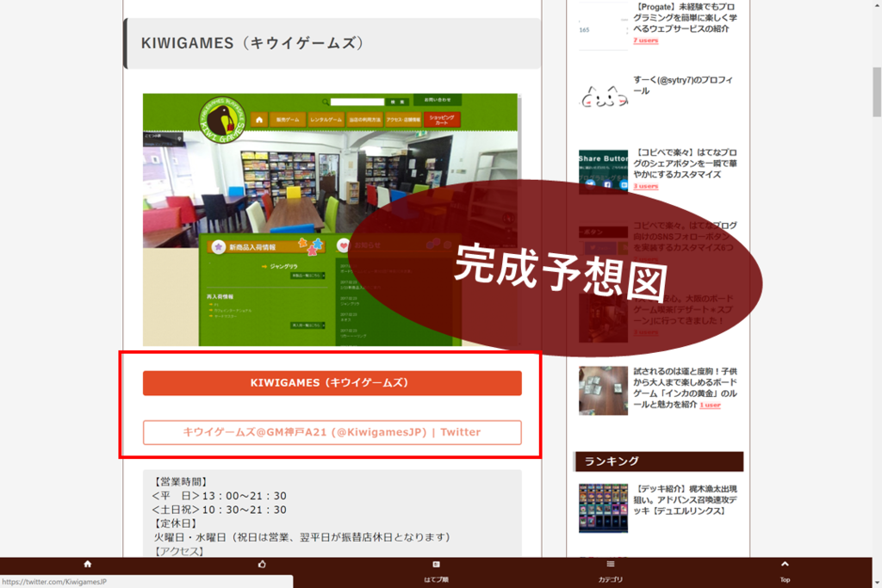The width and height of the screenshot is (882, 588).
Task: Click the scrollbar down arrow at bottom right
Action: 876,583
